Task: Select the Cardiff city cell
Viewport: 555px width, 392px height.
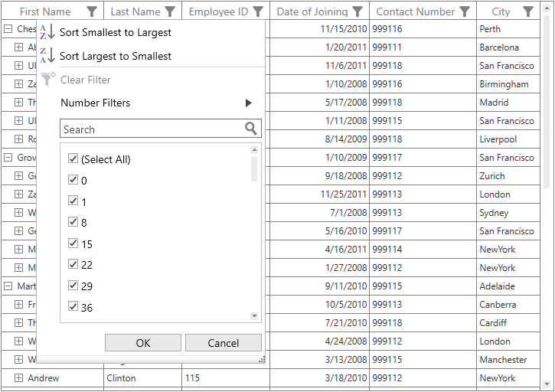Action: (508, 322)
